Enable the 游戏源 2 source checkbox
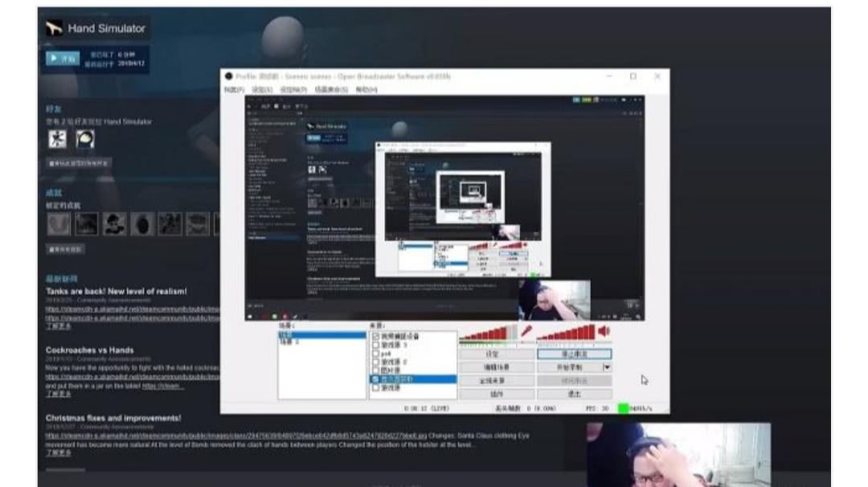Viewport: 868px width, 487px height. pos(376,362)
